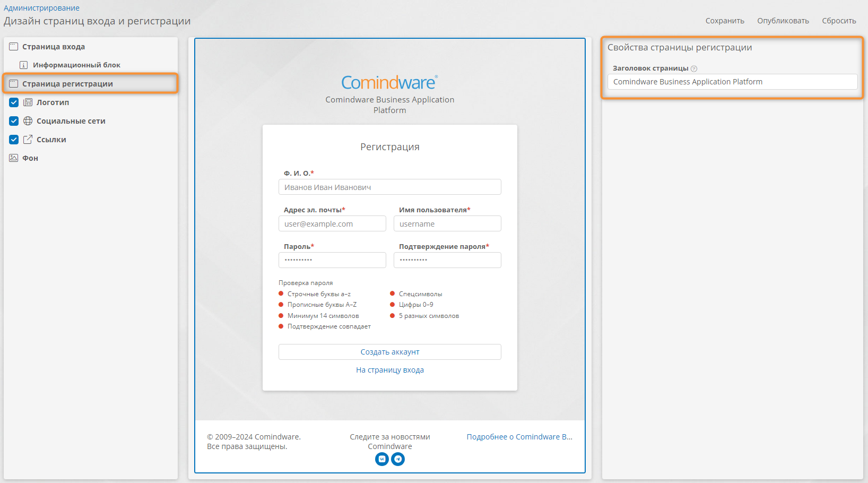Click the Прописные буквы A–Z requirement

pyautogui.click(x=322, y=305)
